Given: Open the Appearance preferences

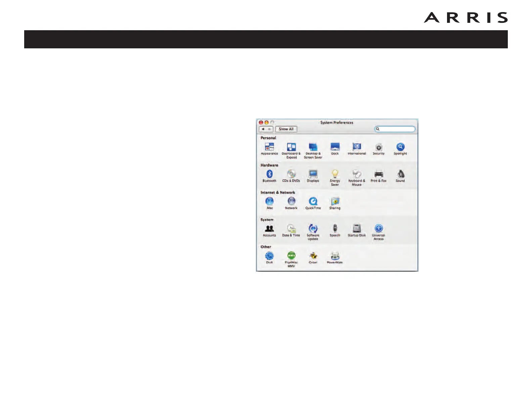Looking at the screenshot, I should [269, 149].
